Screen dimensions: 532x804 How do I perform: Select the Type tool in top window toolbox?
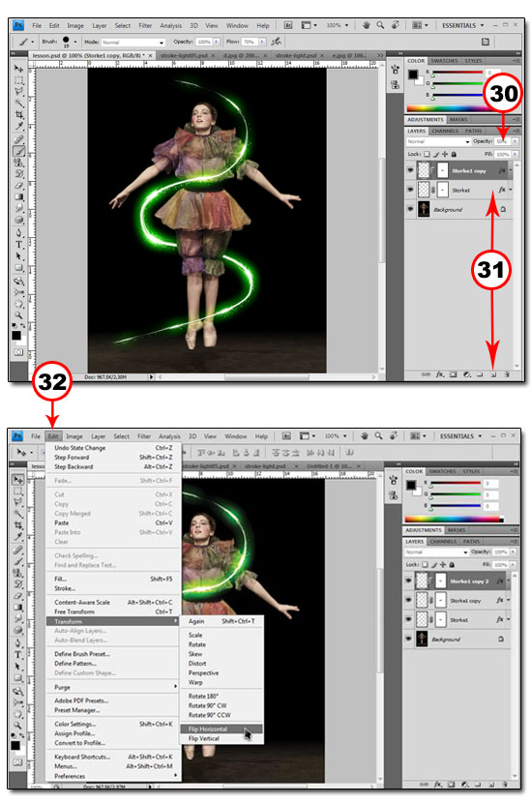tap(19, 245)
